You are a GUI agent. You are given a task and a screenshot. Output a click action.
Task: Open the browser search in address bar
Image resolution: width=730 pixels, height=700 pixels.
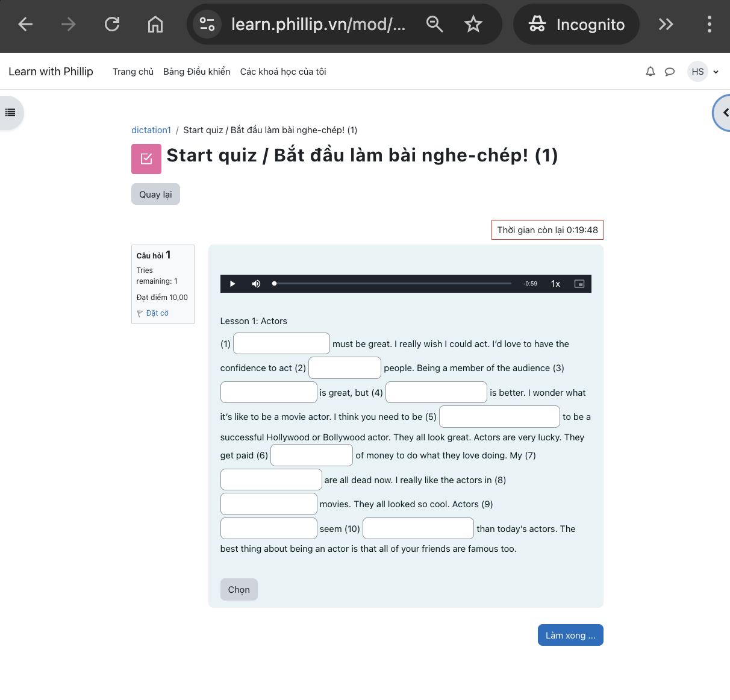click(x=435, y=24)
